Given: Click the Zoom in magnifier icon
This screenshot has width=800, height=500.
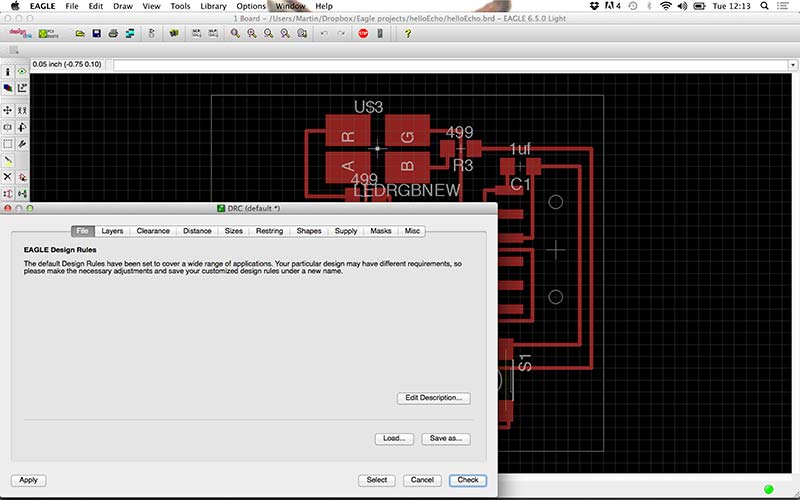Looking at the screenshot, I should [x=252, y=33].
